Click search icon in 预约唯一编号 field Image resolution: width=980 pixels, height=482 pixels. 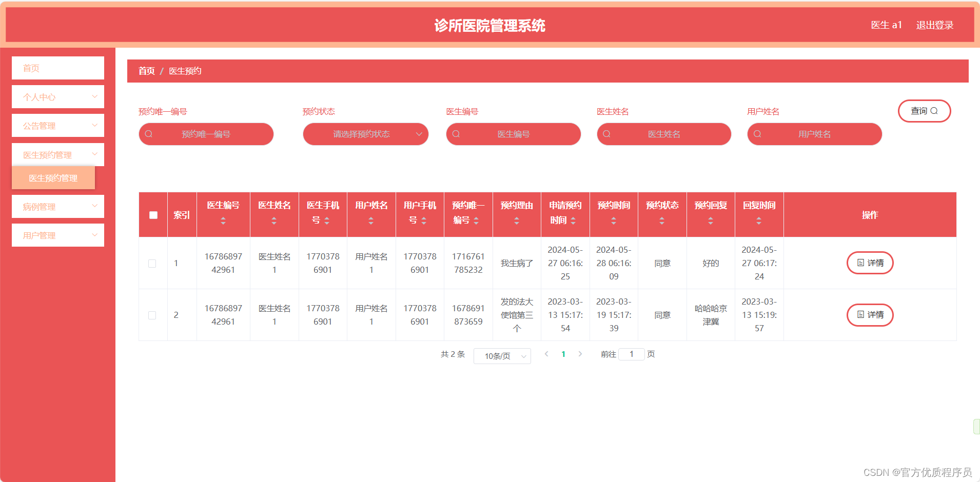pyautogui.click(x=149, y=134)
